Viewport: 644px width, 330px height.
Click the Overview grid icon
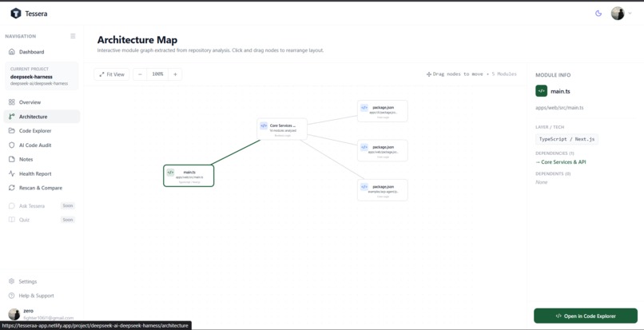coord(11,102)
